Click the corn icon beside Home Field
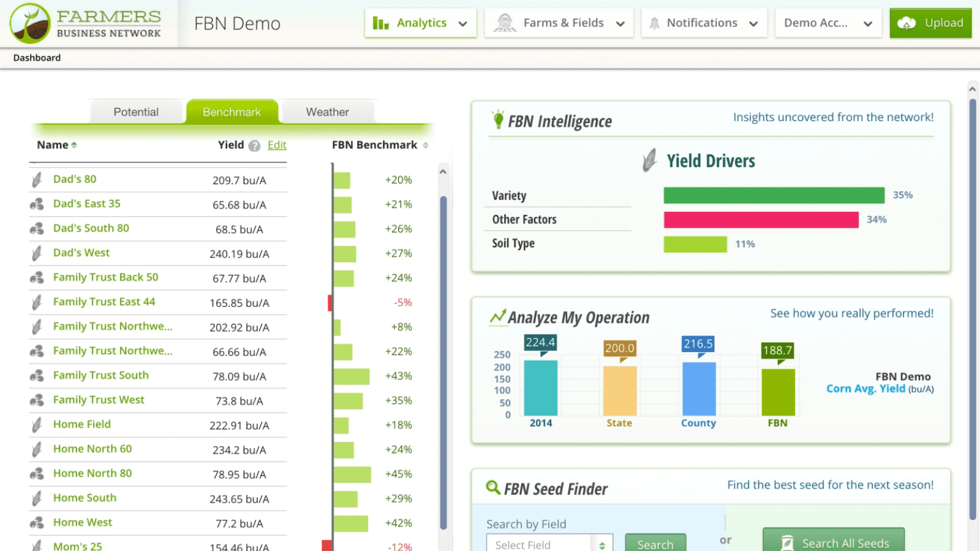 pos(37,424)
